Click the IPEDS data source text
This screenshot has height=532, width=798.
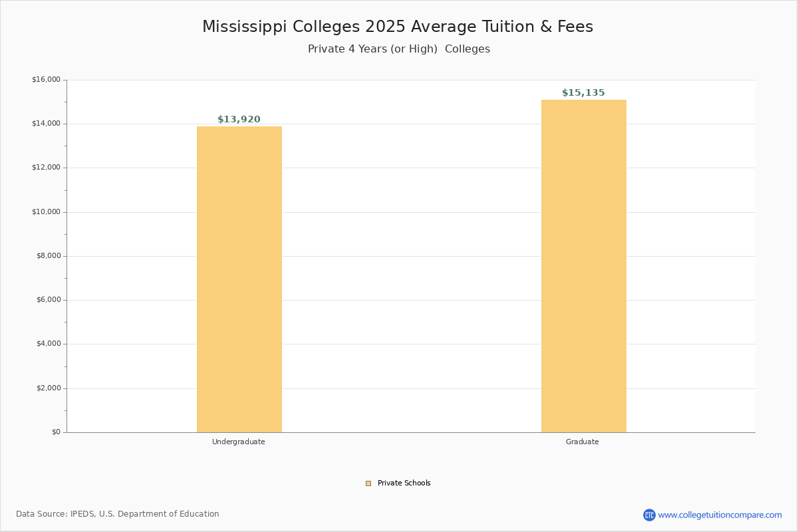[x=118, y=514]
